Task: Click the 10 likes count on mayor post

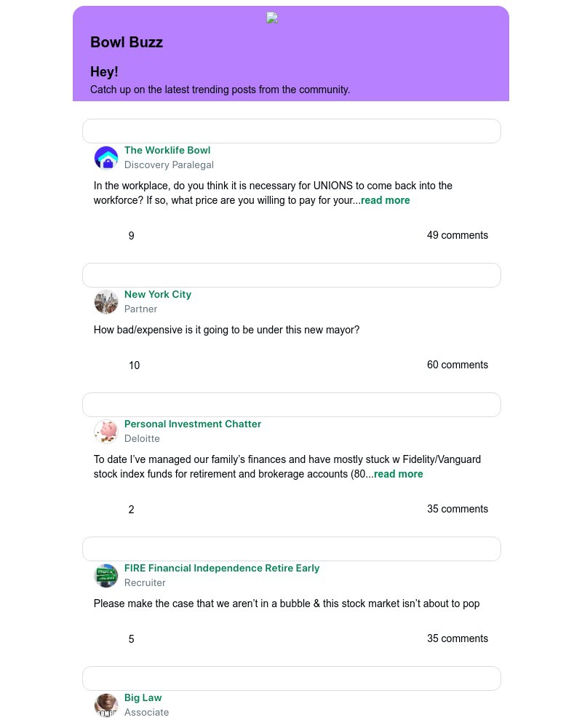Action: click(x=134, y=366)
